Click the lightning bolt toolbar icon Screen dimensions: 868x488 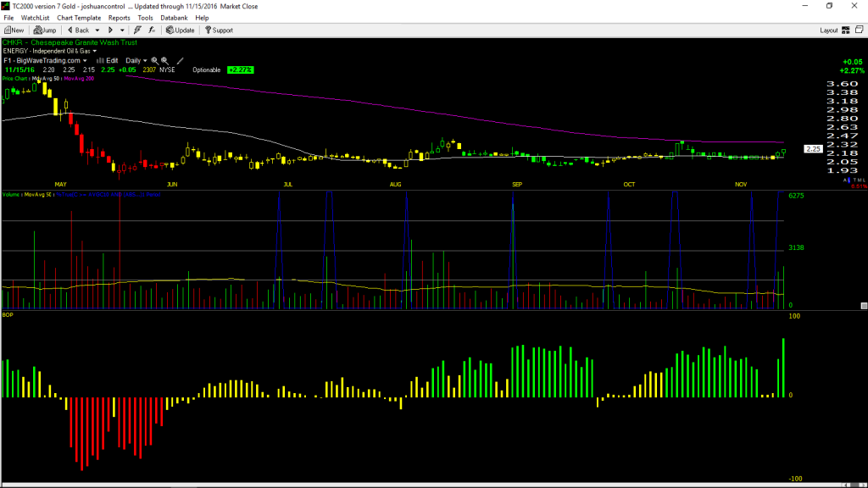click(137, 30)
